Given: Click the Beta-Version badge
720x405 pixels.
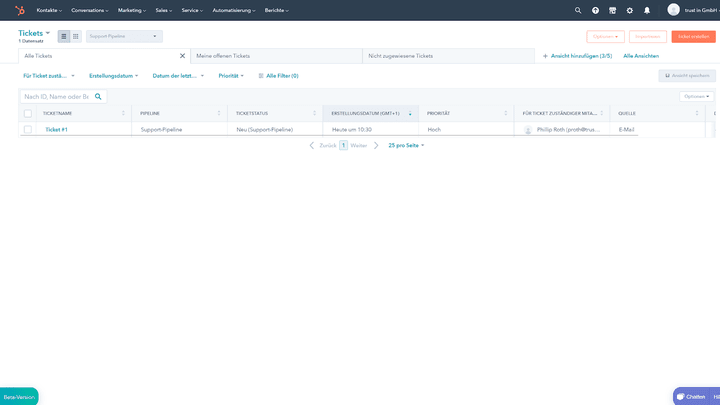Looking at the screenshot, I should click(19, 397).
